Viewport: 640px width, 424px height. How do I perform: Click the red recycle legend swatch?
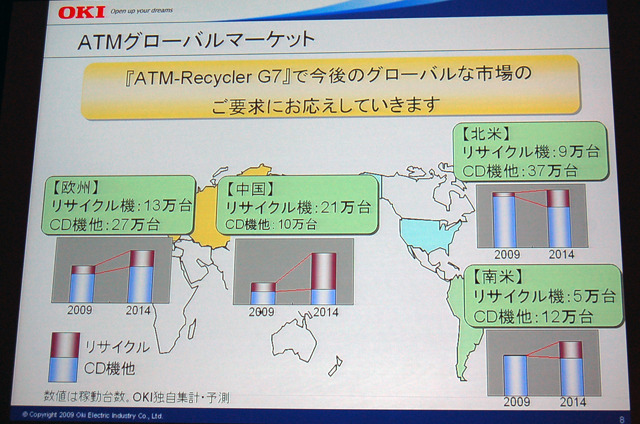tap(64, 345)
